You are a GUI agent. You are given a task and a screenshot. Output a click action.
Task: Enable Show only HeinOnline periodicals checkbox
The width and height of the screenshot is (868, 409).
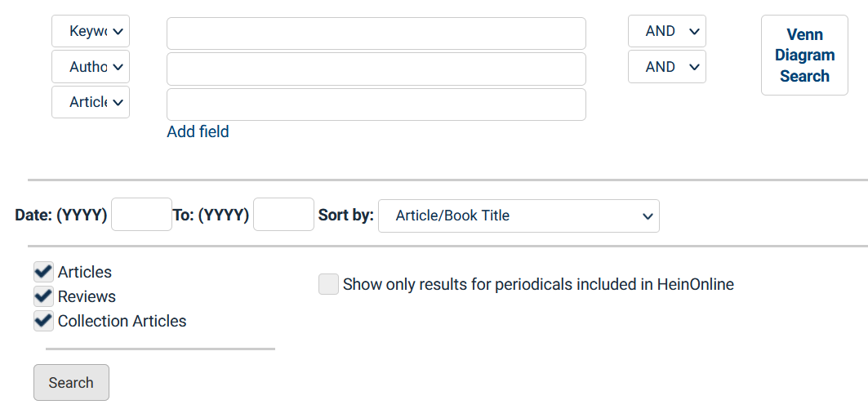click(328, 284)
